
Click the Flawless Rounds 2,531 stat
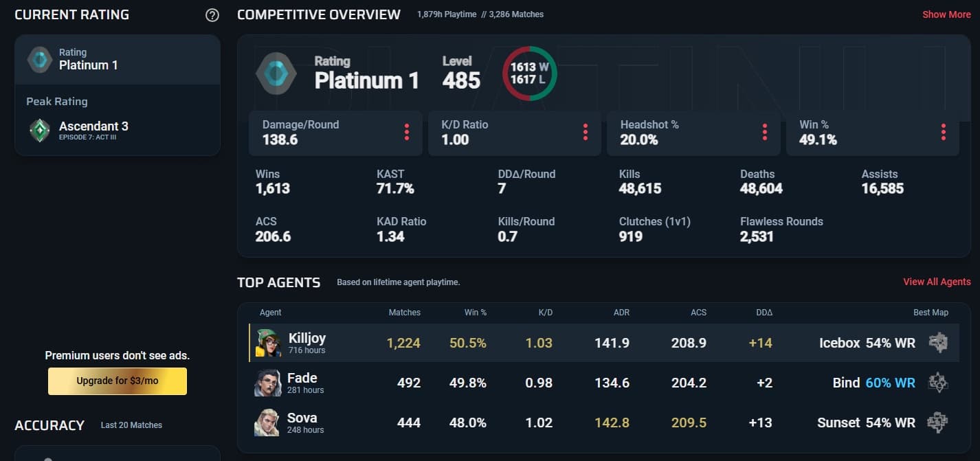[781, 229]
